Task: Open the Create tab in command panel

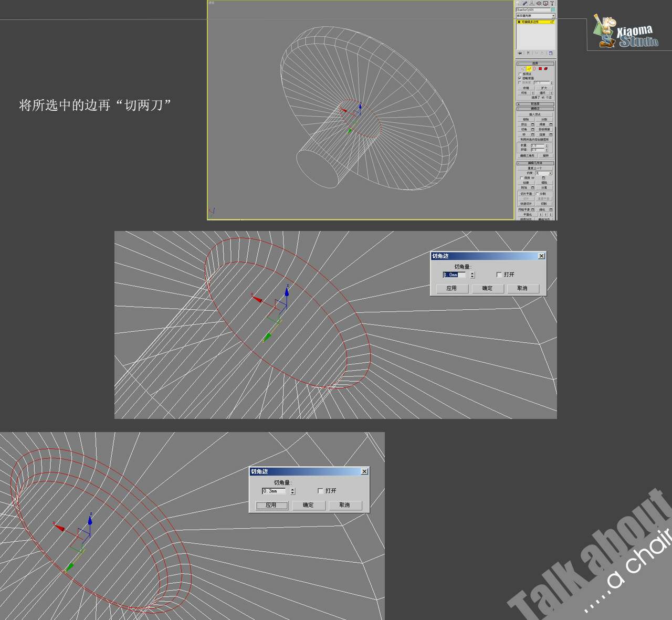Action: (x=518, y=3)
